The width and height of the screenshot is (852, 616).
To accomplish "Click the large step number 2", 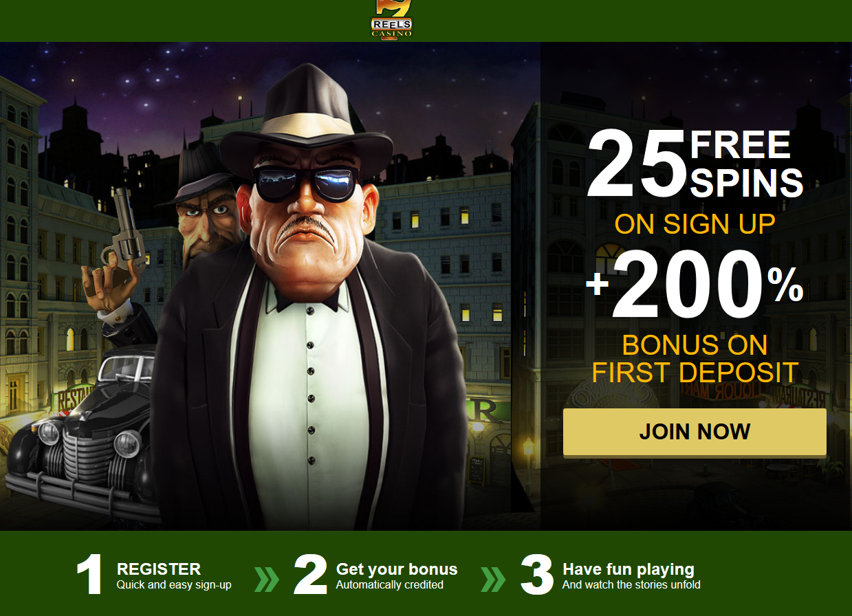I will click(x=310, y=575).
